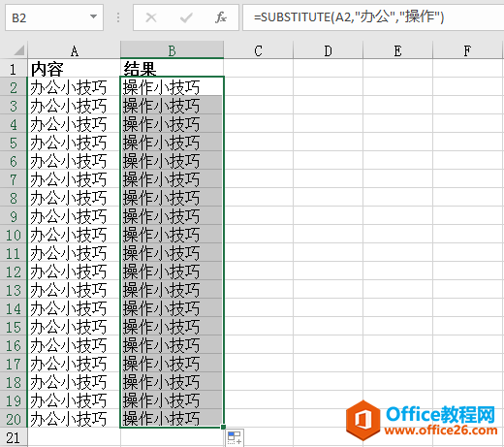
Task: Click the fill handle at selection corner
Action: pos(223,428)
